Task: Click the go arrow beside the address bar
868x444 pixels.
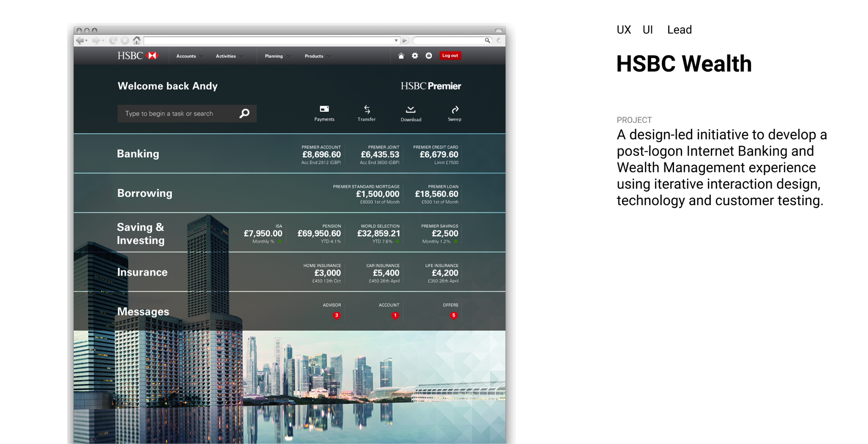Action: [405, 41]
